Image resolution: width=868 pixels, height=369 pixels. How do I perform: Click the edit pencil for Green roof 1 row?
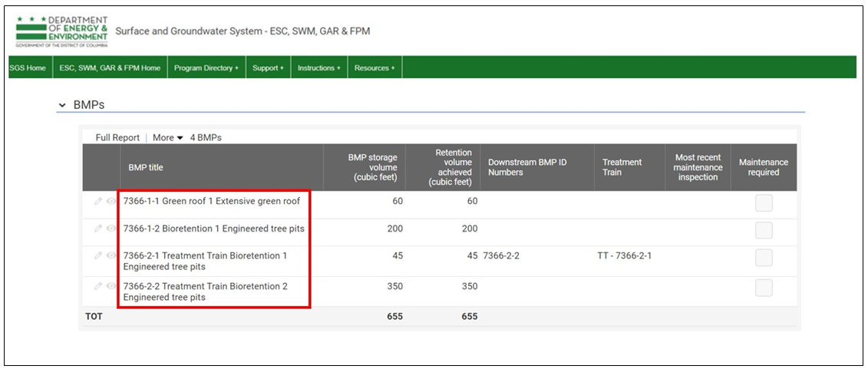98,201
